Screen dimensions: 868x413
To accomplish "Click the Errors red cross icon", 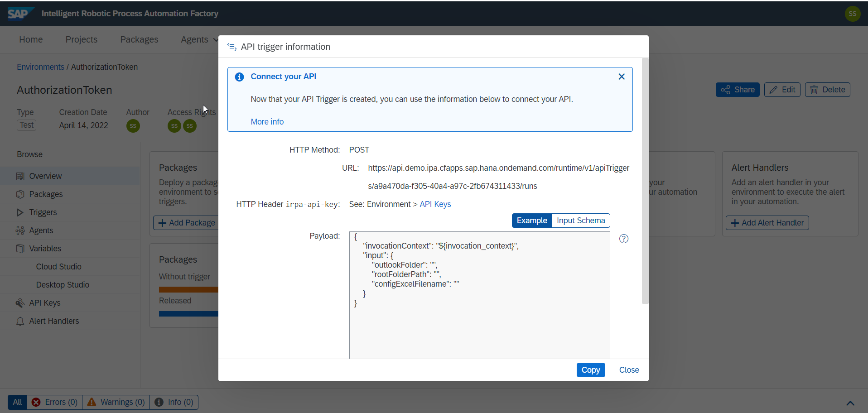I will (36, 402).
